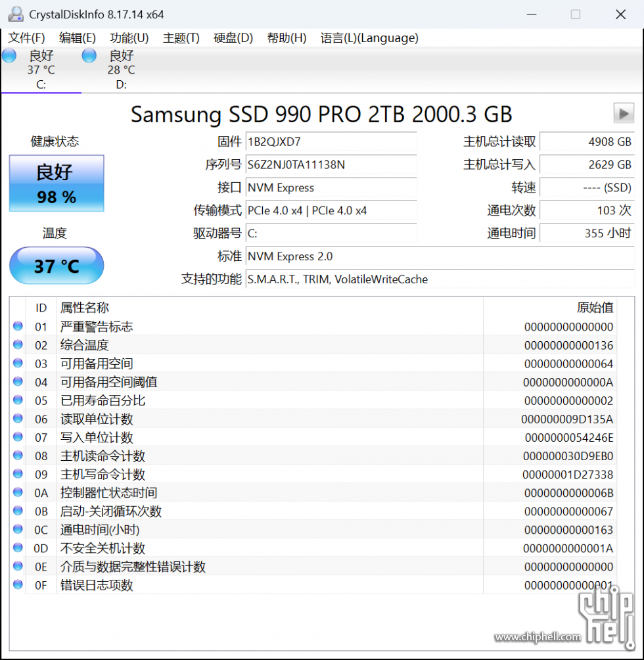Click status orb for 09 主机写命令计数

(x=18, y=474)
